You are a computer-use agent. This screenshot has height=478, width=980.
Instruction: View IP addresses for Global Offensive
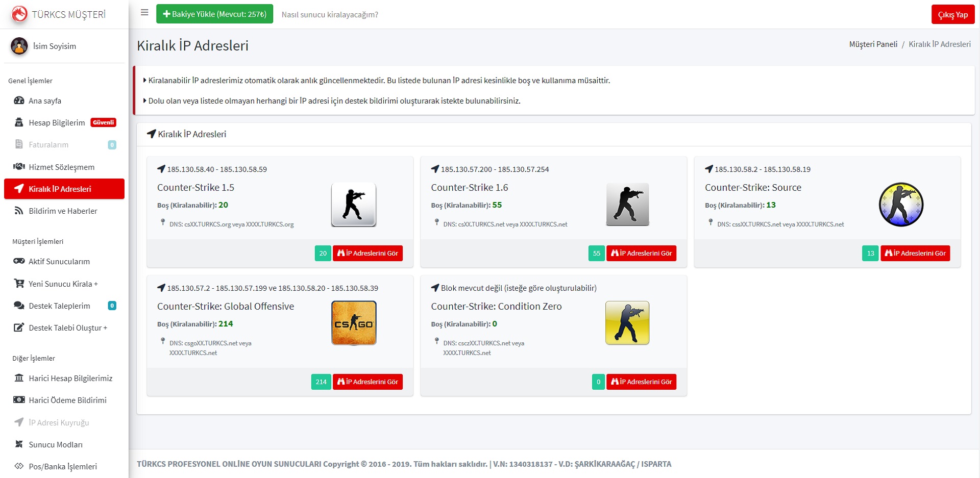367,382
